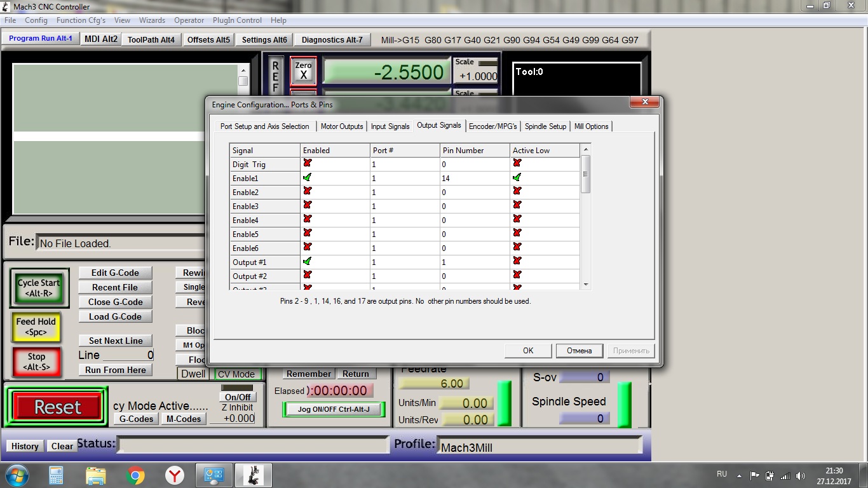Open the Mill Options tab
The image size is (868, 488).
pos(592,126)
